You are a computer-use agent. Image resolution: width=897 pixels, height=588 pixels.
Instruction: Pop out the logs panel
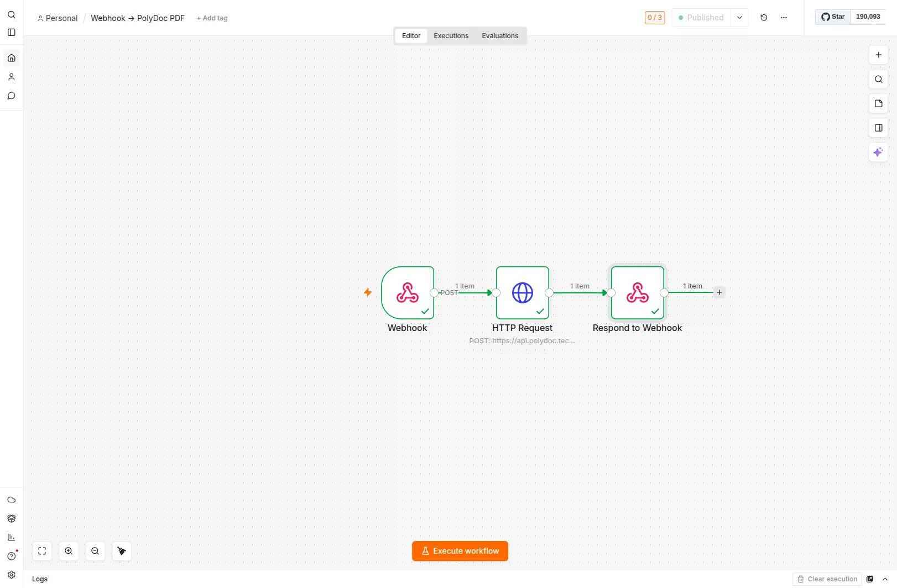[x=870, y=579]
